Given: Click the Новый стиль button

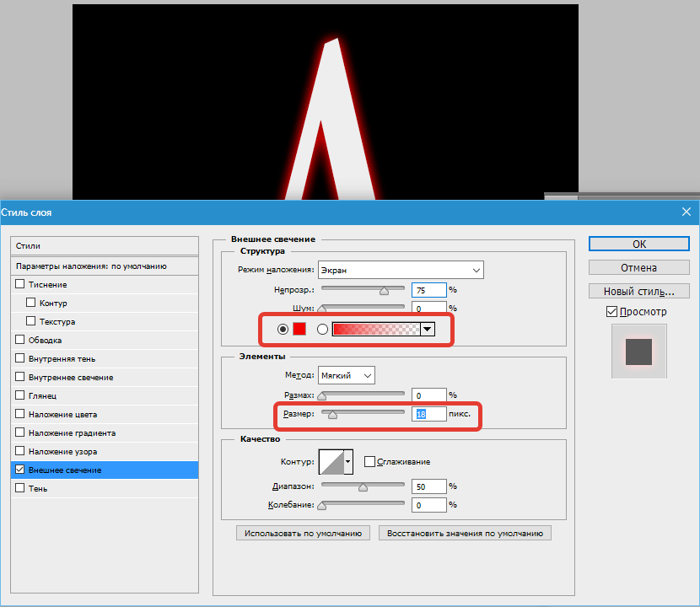Looking at the screenshot, I should [x=638, y=292].
